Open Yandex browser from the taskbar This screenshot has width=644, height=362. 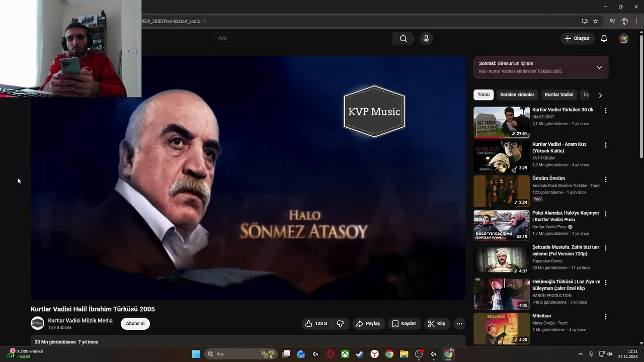pos(375,354)
